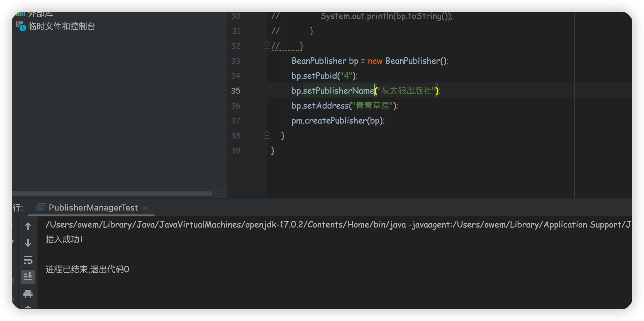Click the commented System.out.println line 30
This screenshot has width=644, height=321.
pos(386,16)
